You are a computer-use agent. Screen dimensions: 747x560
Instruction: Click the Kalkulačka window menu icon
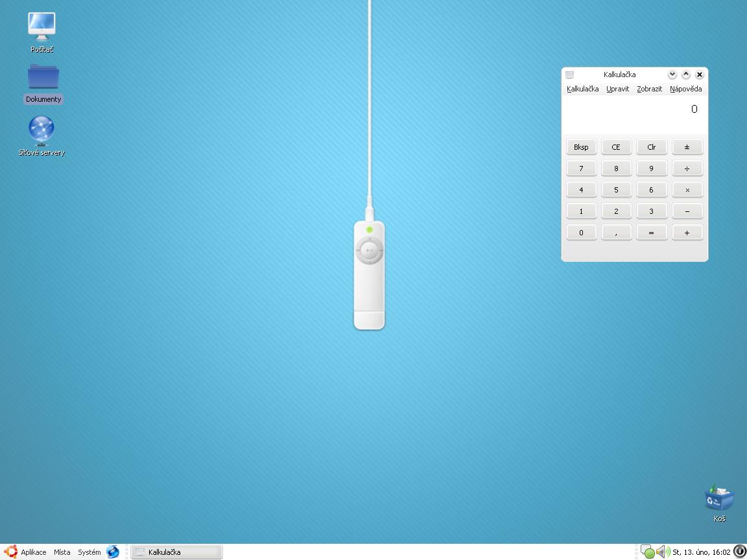click(x=569, y=75)
